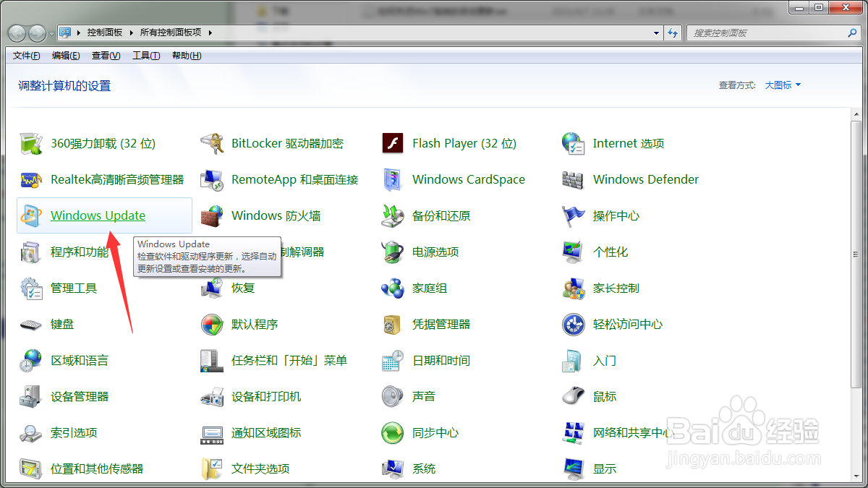
Task: Open the 恢复 link
Action: 243,288
